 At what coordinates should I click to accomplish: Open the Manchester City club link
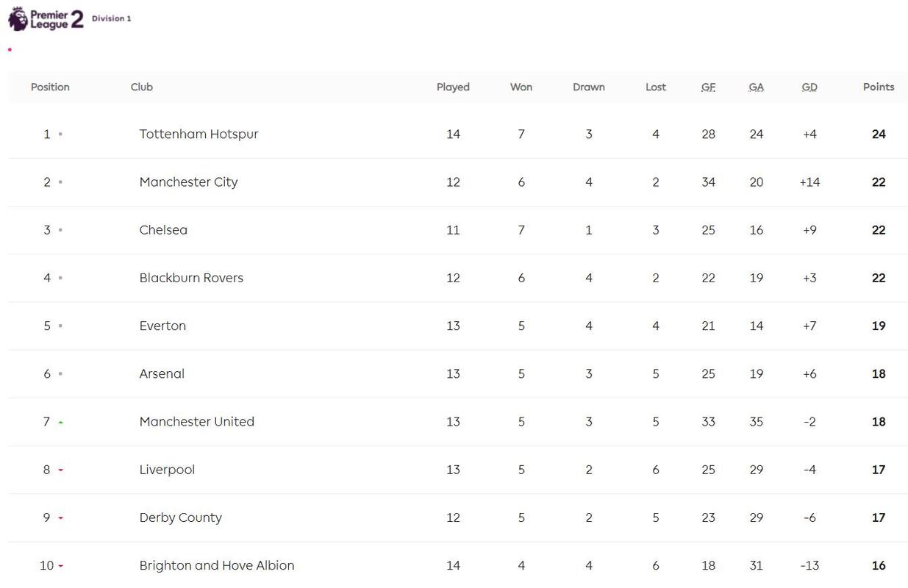(x=188, y=182)
